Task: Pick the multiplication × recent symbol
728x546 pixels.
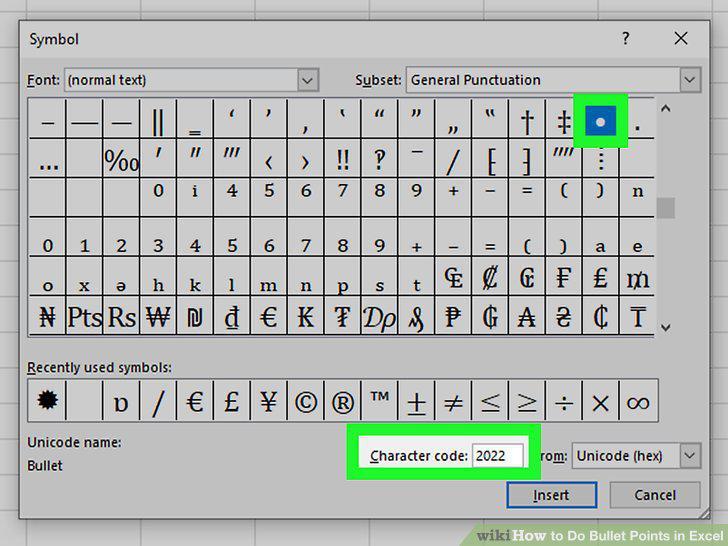Action: tap(600, 401)
